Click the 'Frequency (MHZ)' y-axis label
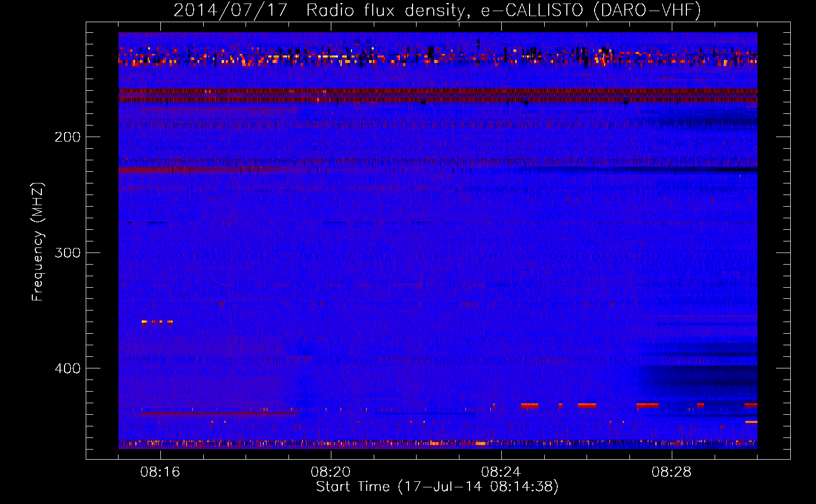816x504 pixels. [x=38, y=242]
